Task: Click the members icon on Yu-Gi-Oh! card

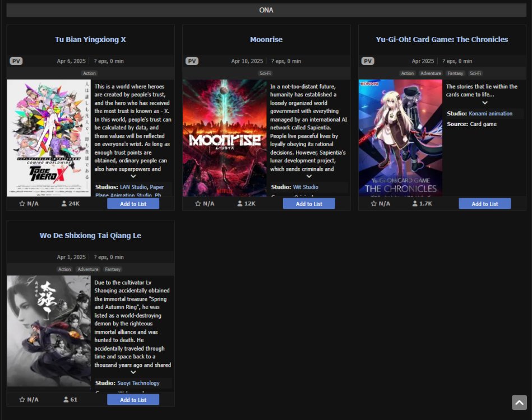Action: [415, 203]
